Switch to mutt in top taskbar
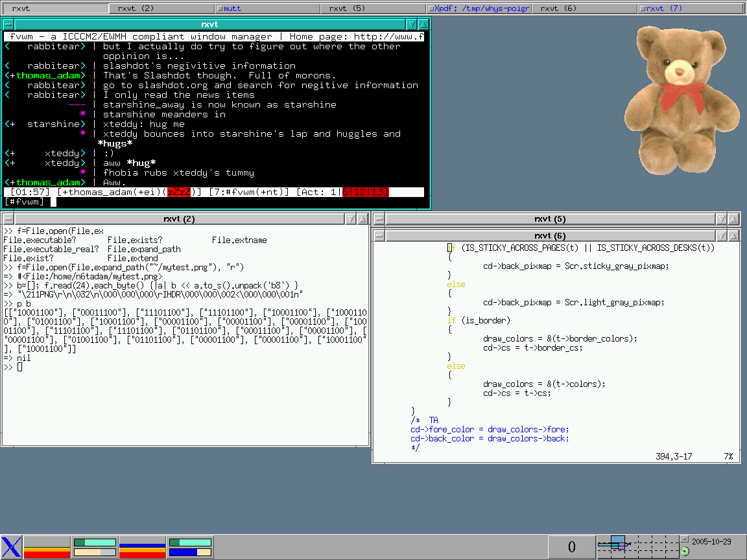 pos(267,8)
